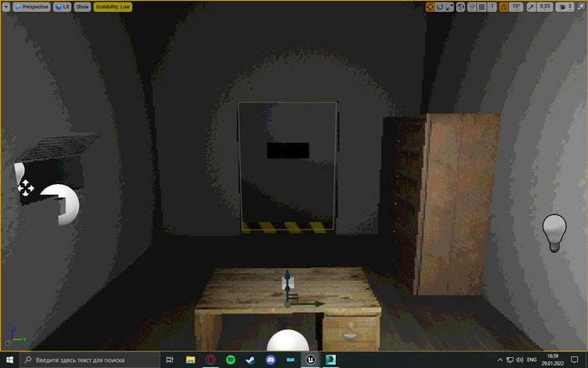
Task: Toggle rotation snapping triangle icon
Action: (503, 7)
